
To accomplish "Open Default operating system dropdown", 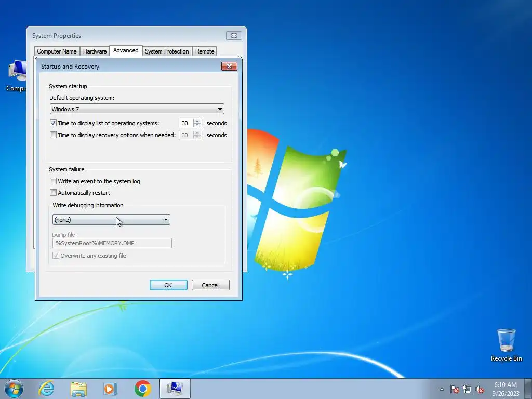I will [137, 109].
